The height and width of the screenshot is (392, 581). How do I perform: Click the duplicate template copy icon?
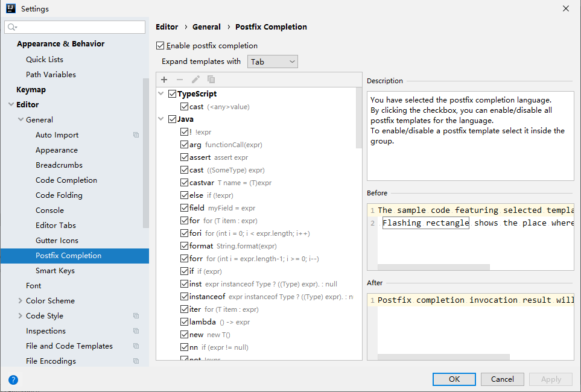[211, 80]
